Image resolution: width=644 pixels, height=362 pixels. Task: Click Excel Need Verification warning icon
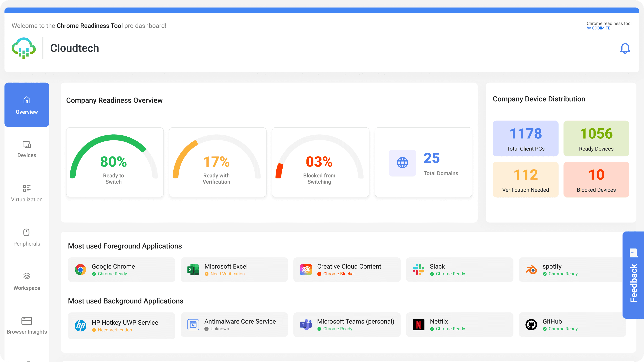[x=206, y=274]
